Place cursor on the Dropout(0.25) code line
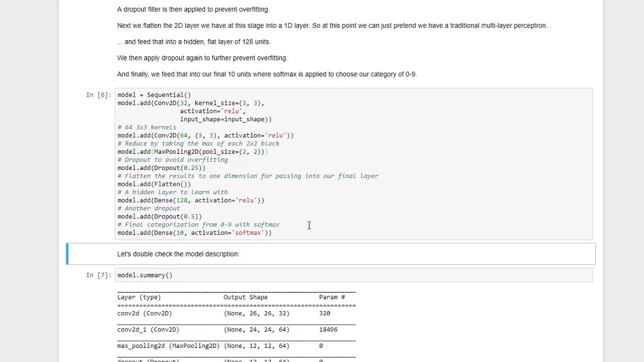The width and height of the screenshot is (644, 362). tap(162, 168)
